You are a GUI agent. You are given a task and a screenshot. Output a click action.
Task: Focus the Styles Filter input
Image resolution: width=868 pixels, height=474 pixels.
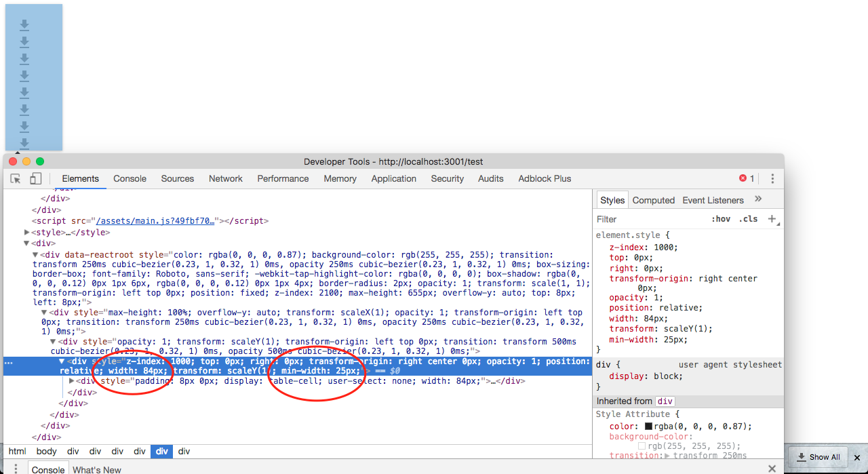(x=651, y=219)
